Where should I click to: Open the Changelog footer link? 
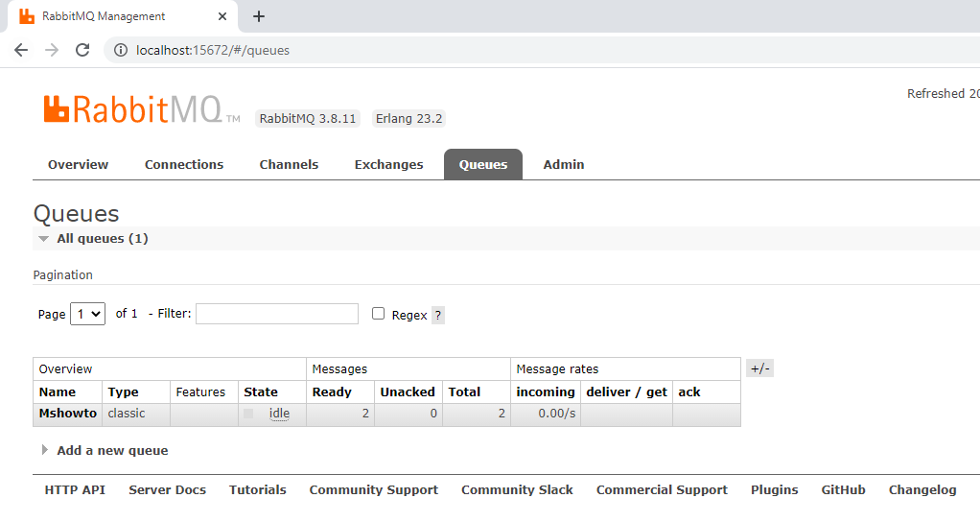[922, 490]
